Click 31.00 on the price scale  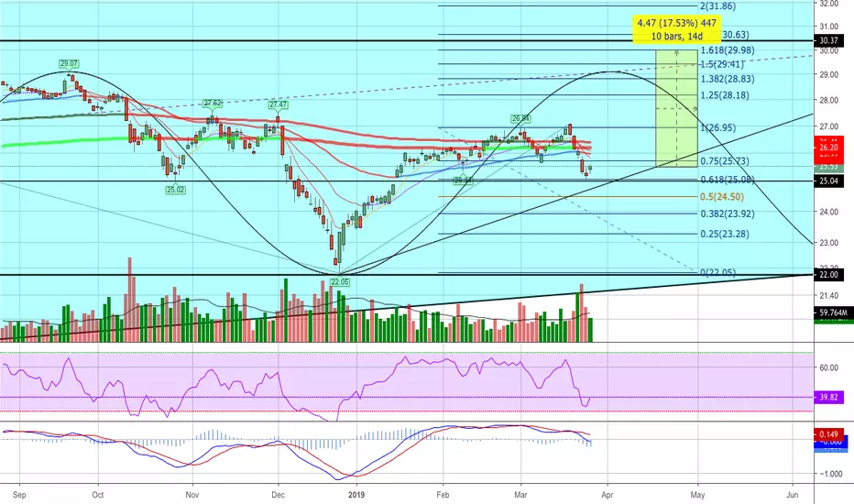(829, 27)
